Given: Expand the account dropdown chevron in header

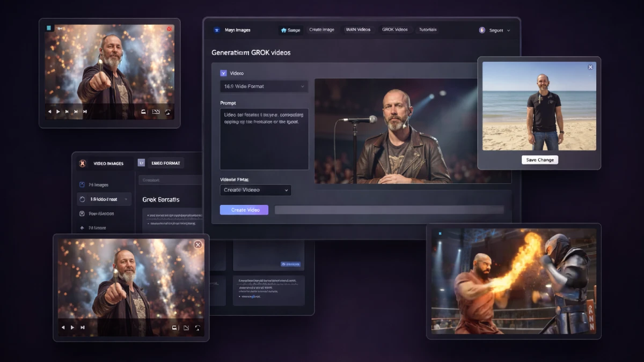Looking at the screenshot, I should 508,31.
